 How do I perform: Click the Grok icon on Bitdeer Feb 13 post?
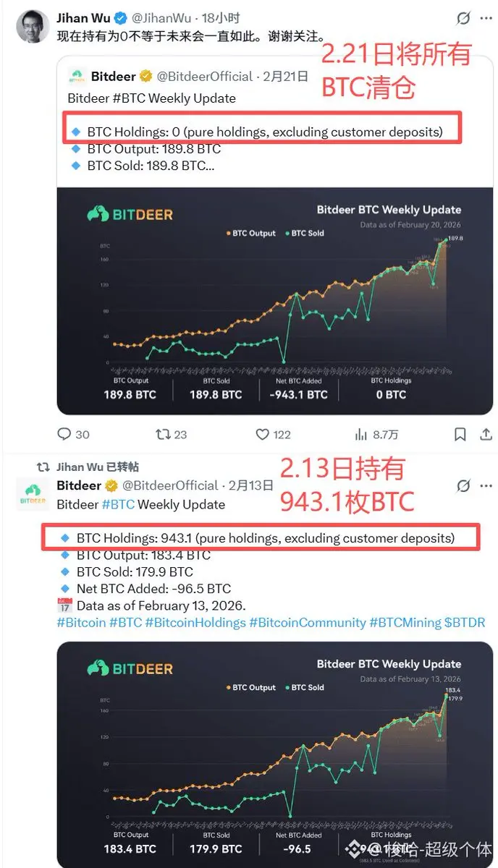[464, 486]
